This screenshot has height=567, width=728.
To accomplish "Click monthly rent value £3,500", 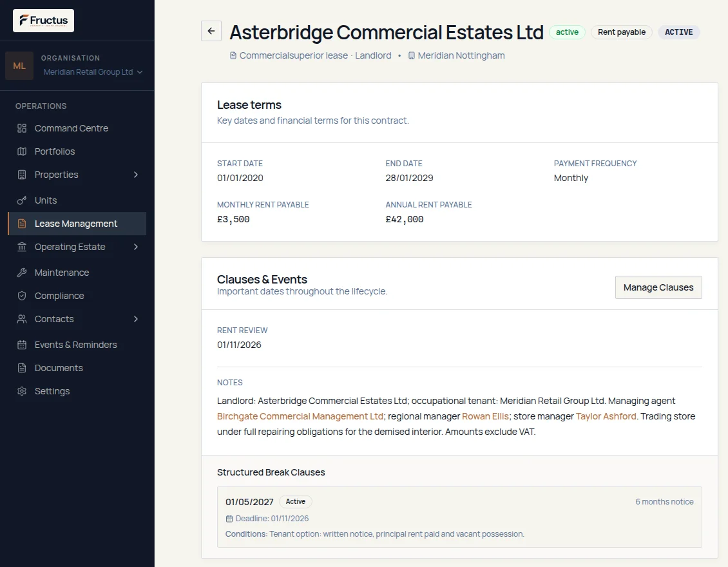I will pos(233,219).
